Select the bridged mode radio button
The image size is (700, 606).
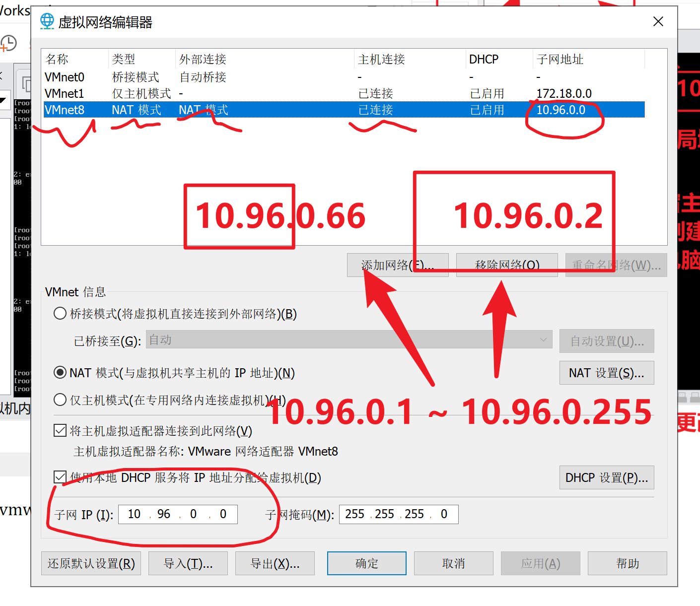tap(60, 314)
